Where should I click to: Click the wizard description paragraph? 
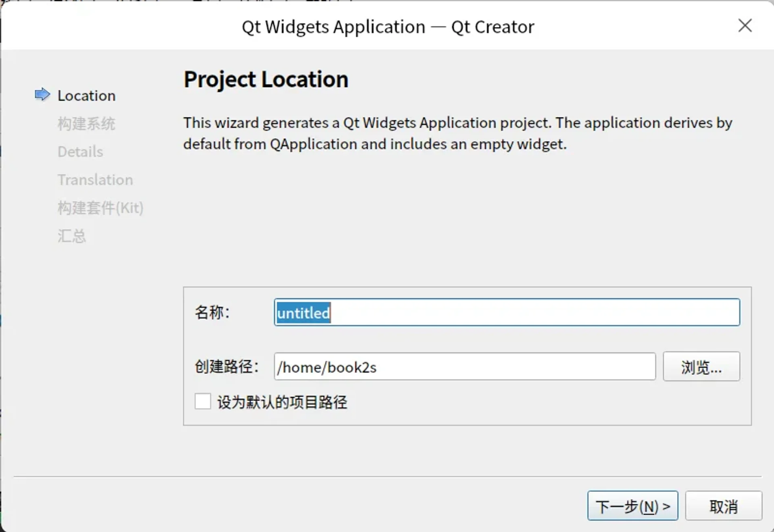(458, 133)
